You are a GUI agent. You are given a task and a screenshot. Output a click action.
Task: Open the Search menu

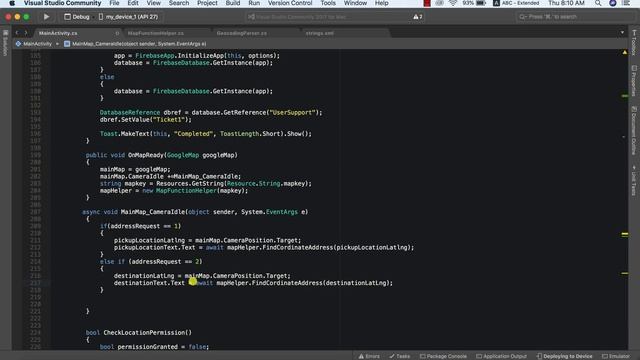tap(179, 3)
